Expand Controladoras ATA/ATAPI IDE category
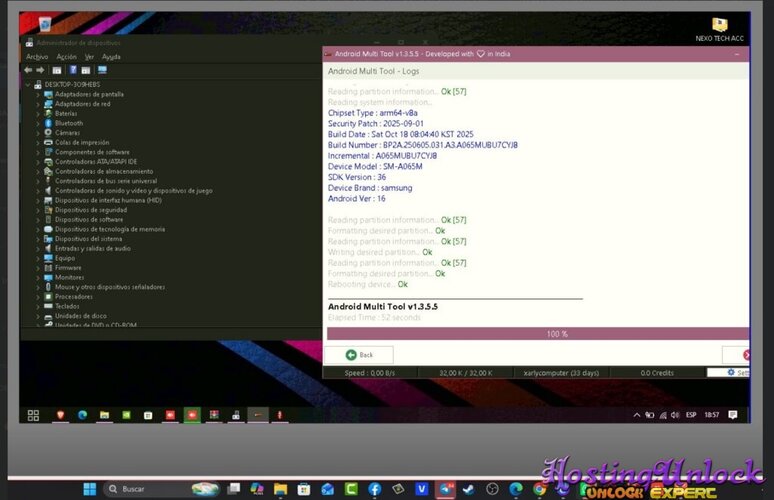The height and width of the screenshot is (500, 774). pos(38,162)
